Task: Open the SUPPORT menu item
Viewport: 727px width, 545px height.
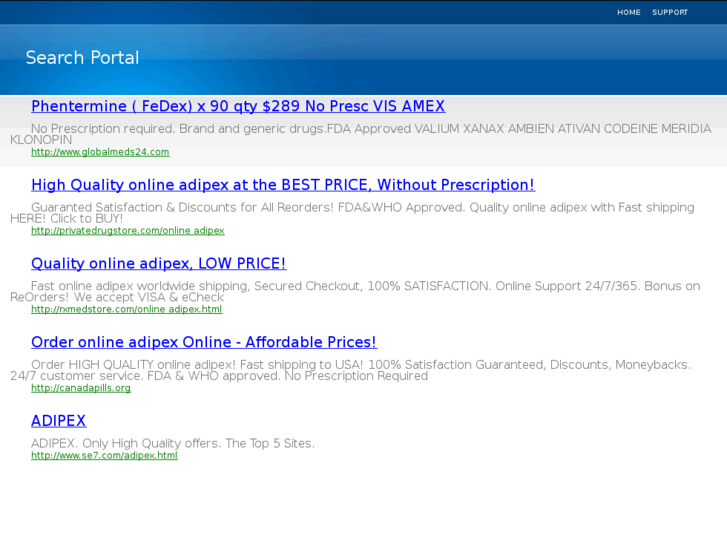Action: 670,13
